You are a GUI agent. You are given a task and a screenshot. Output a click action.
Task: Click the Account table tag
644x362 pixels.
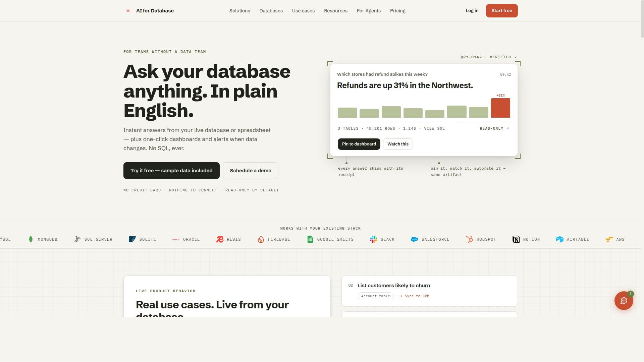point(375,296)
